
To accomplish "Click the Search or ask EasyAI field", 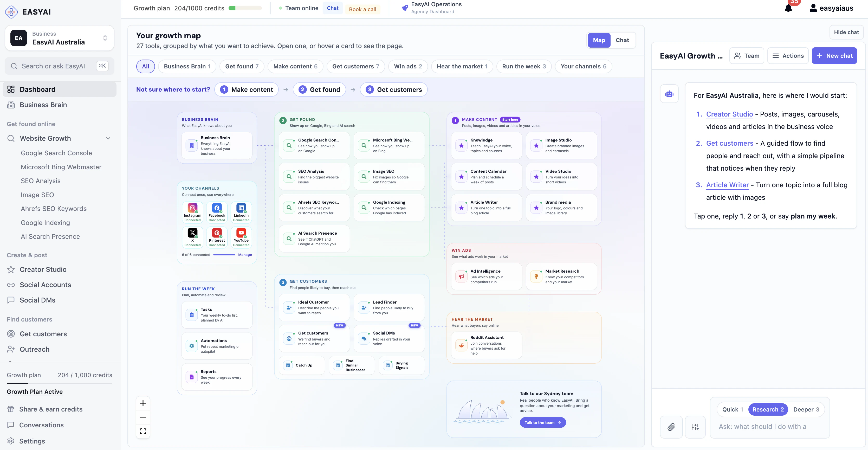I will tap(60, 66).
